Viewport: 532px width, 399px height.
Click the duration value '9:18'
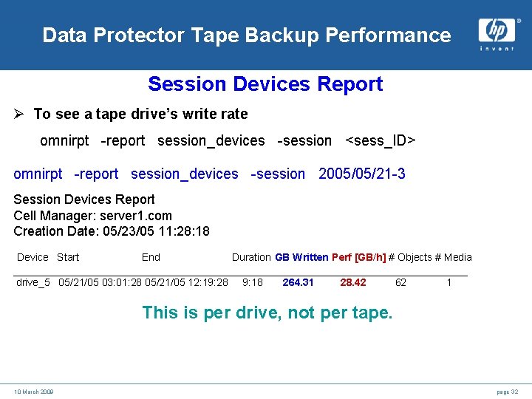click(x=252, y=282)
